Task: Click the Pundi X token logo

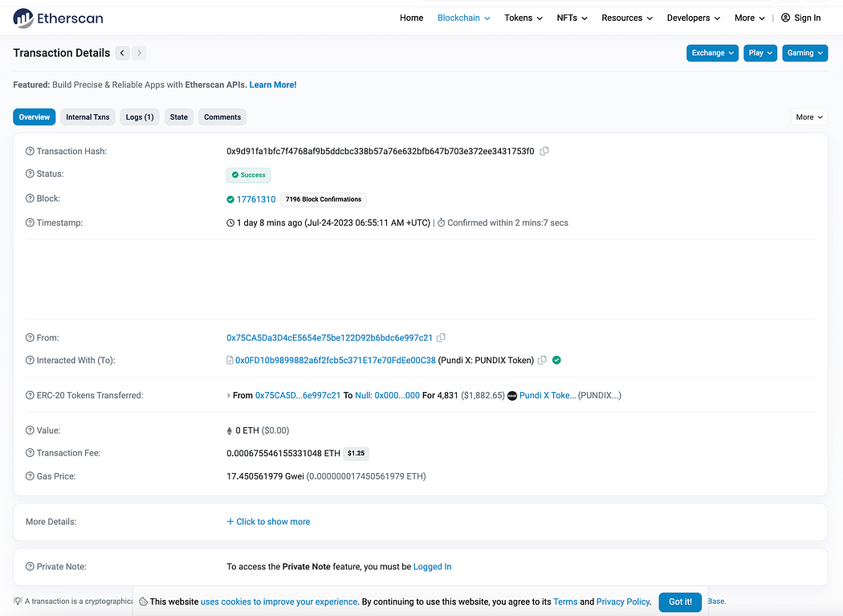Action: tap(512, 396)
